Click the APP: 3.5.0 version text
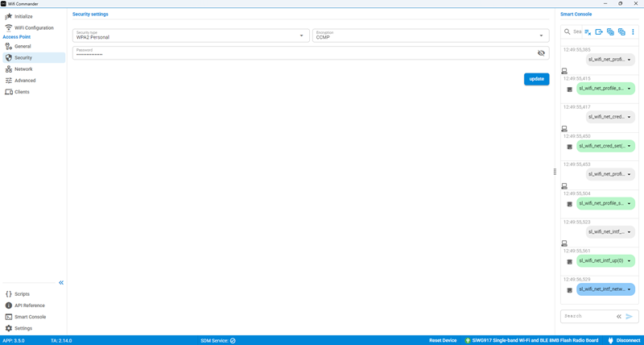Viewport: 644px width, 345px height. tap(14, 341)
